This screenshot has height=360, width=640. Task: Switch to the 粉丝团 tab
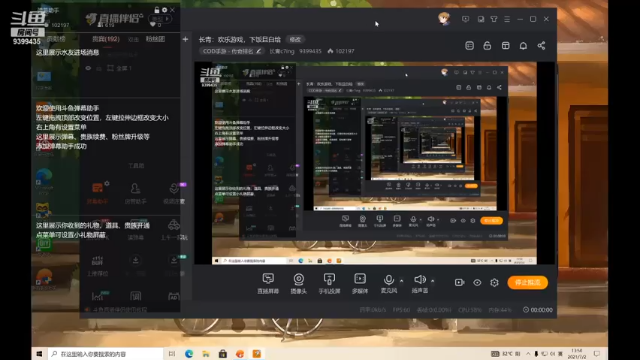pyautogui.click(x=155, y=39)
